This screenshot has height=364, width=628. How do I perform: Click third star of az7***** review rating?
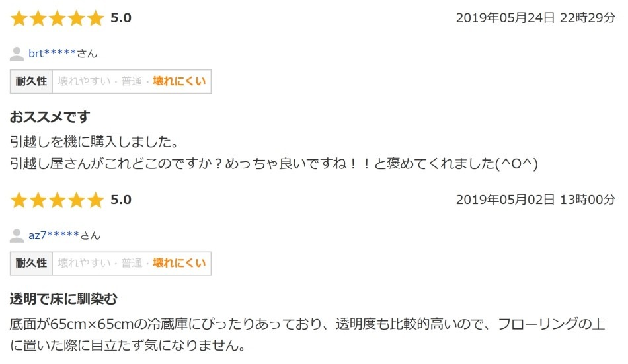[58, 200]
